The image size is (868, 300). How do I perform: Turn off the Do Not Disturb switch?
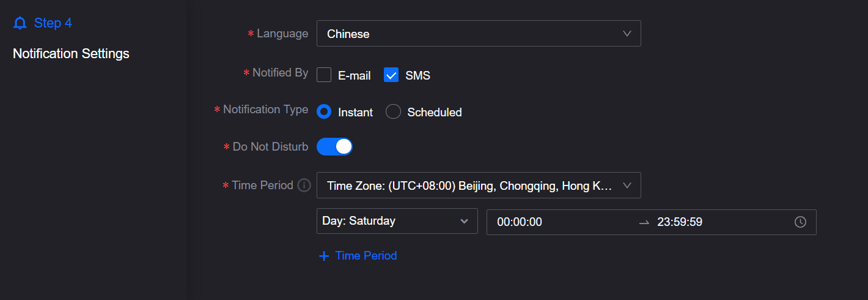tap(334, 147)
